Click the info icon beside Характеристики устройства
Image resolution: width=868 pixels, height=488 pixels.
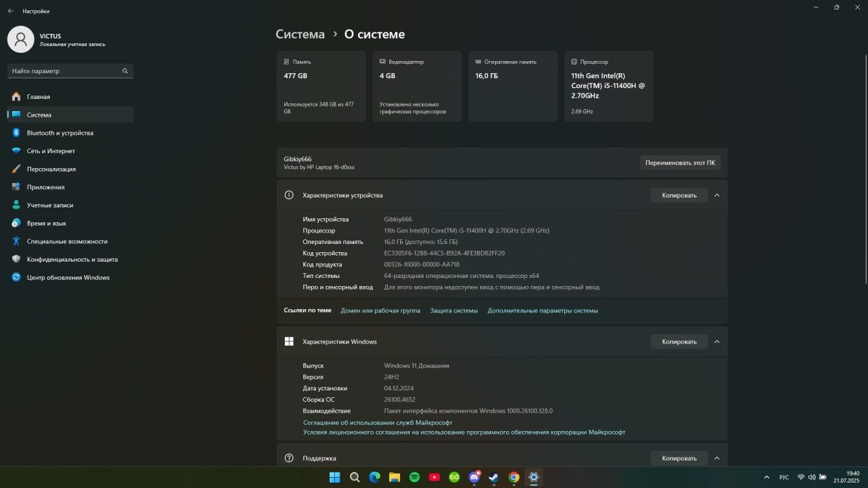(x=289, y=195)
